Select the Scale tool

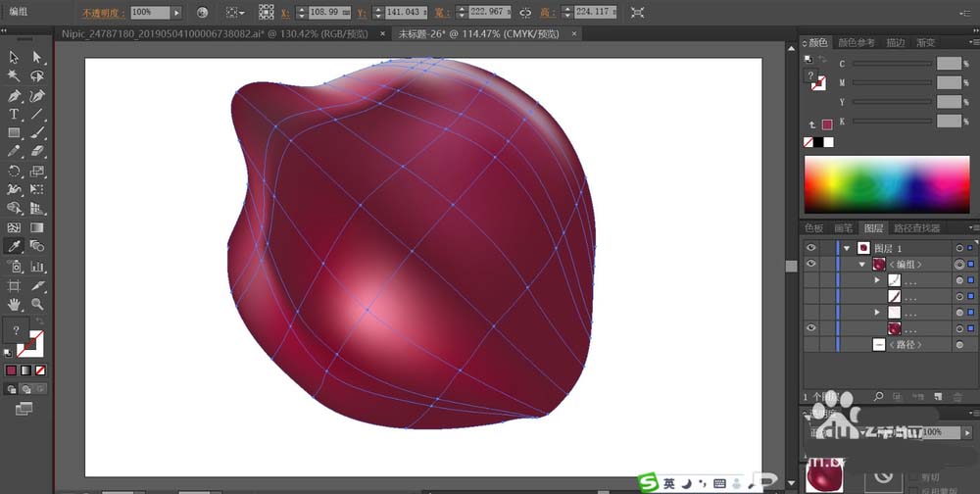[x=37, y=171]
